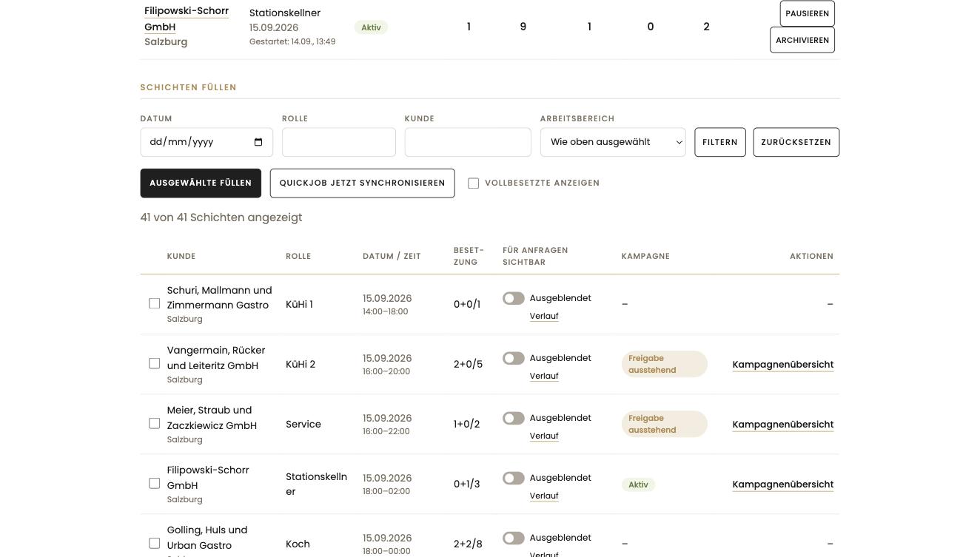Tick the checkbox for Schuri, Mallmann und Zimmermann Gastro
Image resolution: width=980 pixels, height=557 pixels.
pyautogui.click(x=154, y=303)
